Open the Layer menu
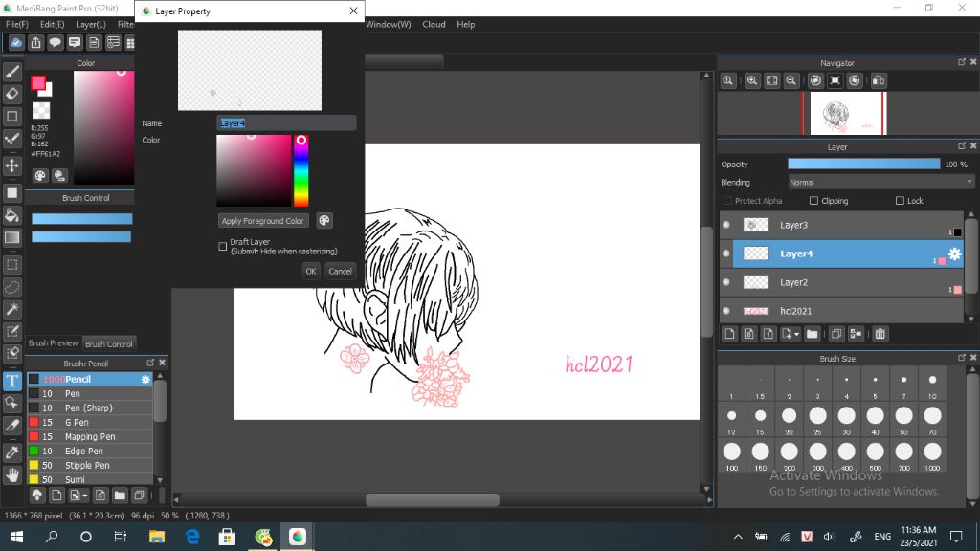The height and width of the screenshot is (551, 980). [x=91, y=24]
